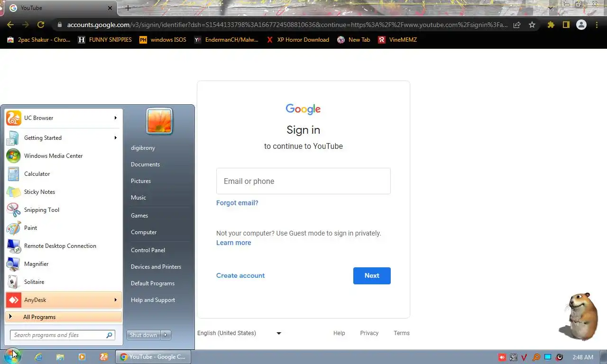The width and height of the screenshot is (607, 364).
Task: Open the Snipping Tool
Action: click(64, 210)
